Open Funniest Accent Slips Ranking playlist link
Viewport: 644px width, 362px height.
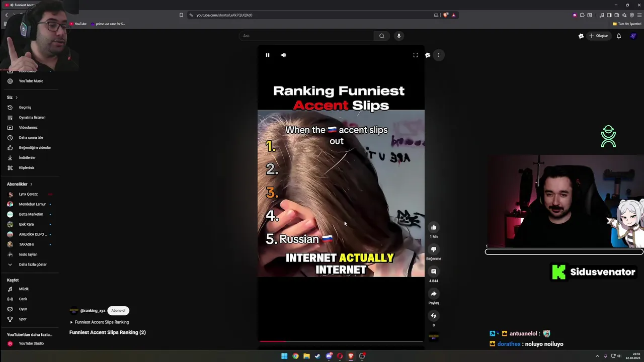tap(102, 322)
